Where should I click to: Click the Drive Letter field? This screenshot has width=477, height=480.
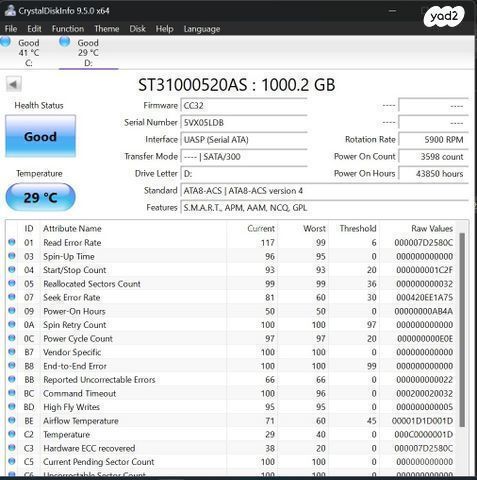[x=244, y=174]
